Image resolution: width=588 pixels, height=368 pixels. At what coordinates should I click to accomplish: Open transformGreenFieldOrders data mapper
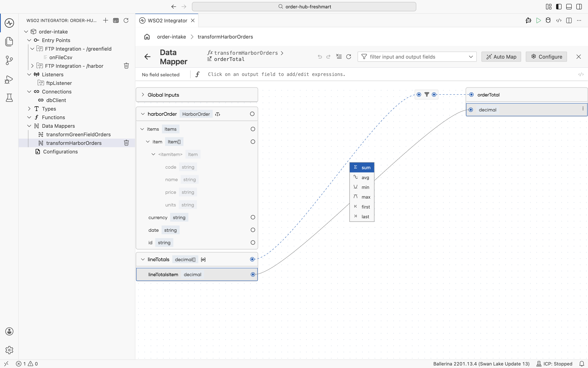(78, 134)
